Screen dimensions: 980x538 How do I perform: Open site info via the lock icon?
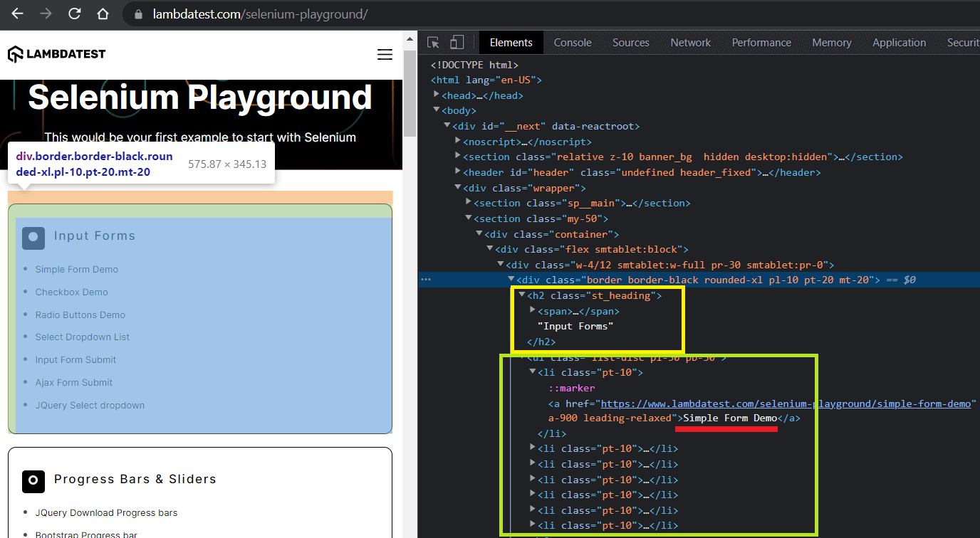pyautogui.click(x=137, y=14)
